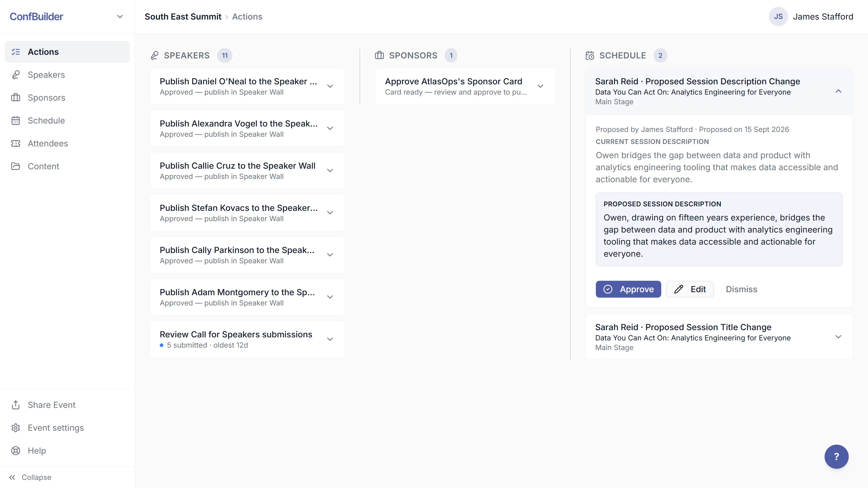
Task: Open the Speakers page from sidebar
Action: tap(67, 75)
